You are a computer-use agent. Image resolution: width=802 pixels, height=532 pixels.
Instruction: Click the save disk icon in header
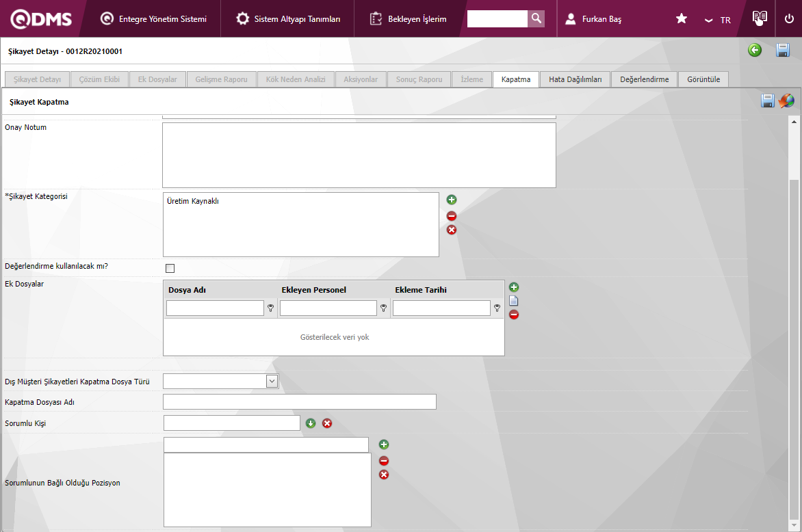(783, 50)
